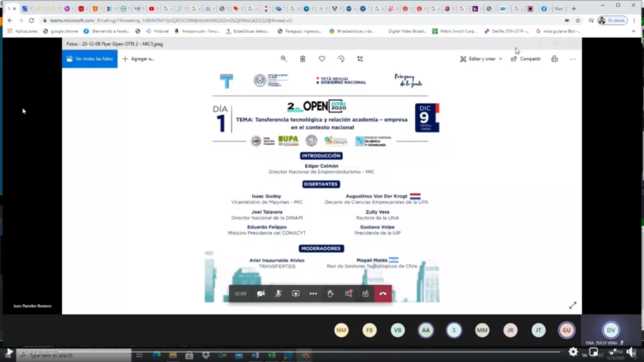Open video player settings gear
The height and width of the screenshot is (362, 644).
click(x=573, y=352)
